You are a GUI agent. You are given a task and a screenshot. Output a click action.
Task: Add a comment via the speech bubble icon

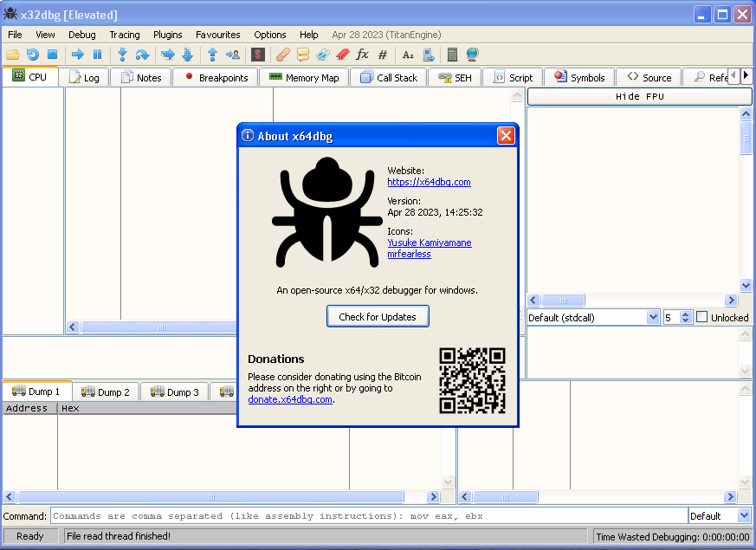point(303,54)
